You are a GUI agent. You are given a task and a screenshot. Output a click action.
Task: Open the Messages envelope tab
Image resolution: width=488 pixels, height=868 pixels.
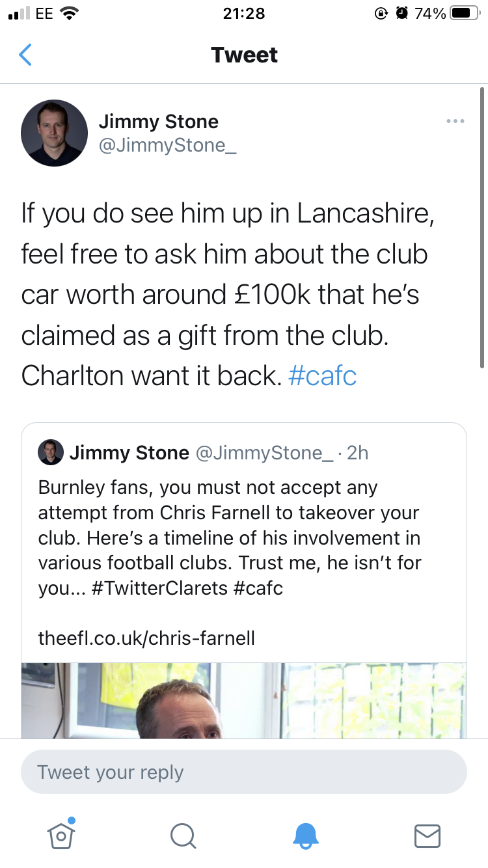tap(427, 835)
